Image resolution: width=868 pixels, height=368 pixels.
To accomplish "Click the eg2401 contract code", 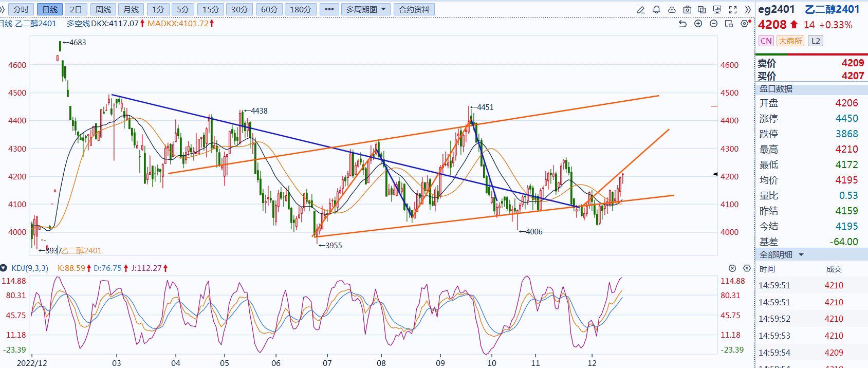I will (776, 9).
